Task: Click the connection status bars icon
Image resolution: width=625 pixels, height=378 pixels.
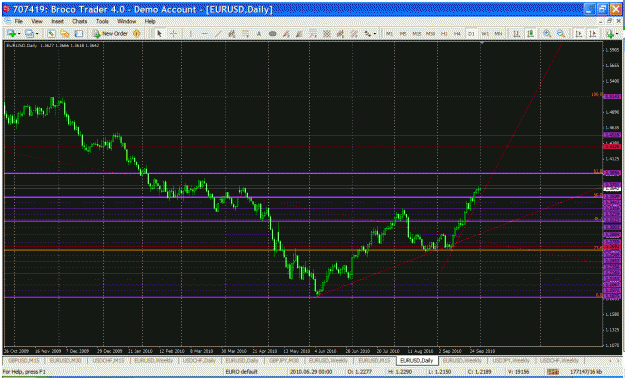Action: coord(552,372)
